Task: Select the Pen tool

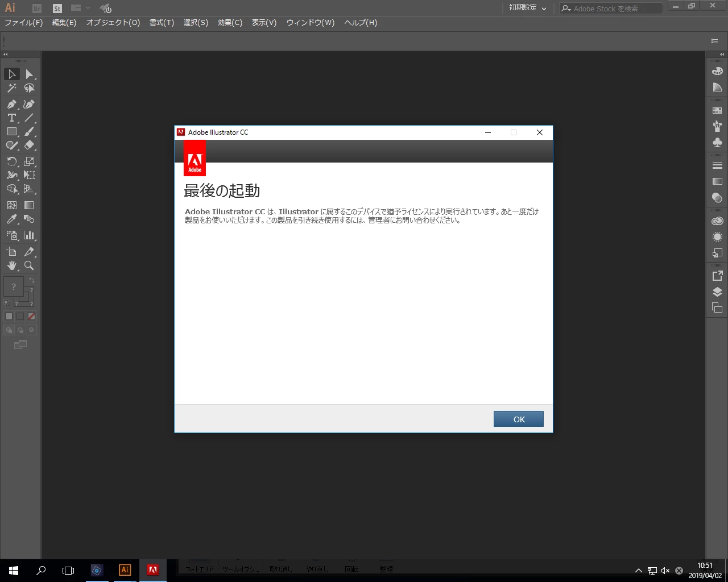Action: coord(12,105)
